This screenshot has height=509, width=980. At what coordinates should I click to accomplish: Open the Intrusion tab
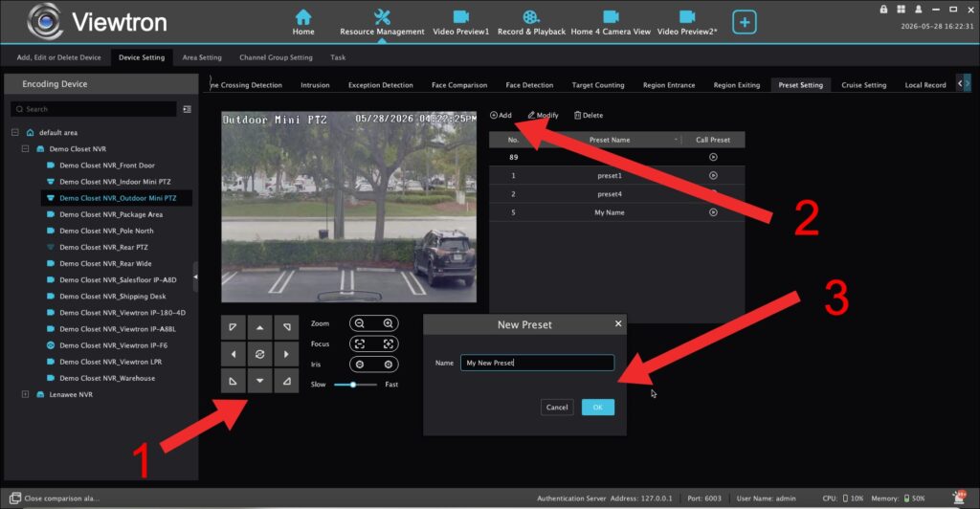[315, 85]
